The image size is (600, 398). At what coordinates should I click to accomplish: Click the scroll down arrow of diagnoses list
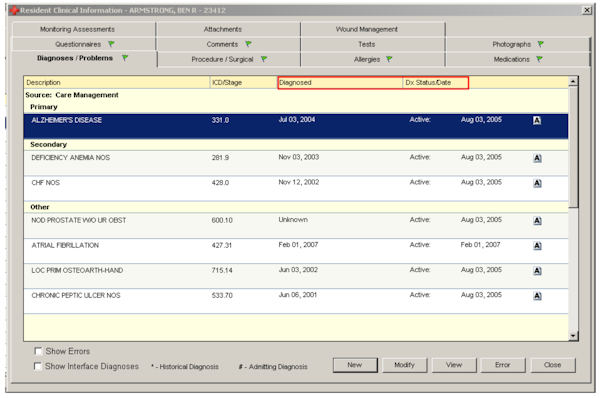[x=573, y=336]
